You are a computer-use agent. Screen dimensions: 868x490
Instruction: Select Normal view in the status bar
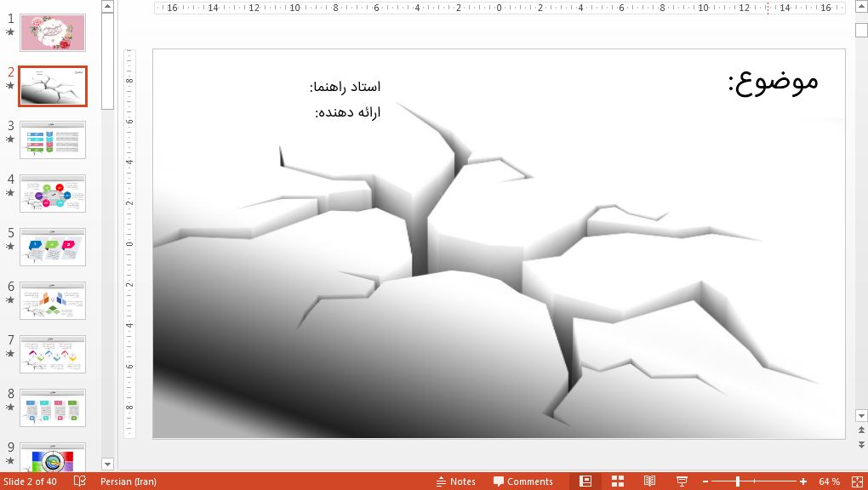click(584, 481)
